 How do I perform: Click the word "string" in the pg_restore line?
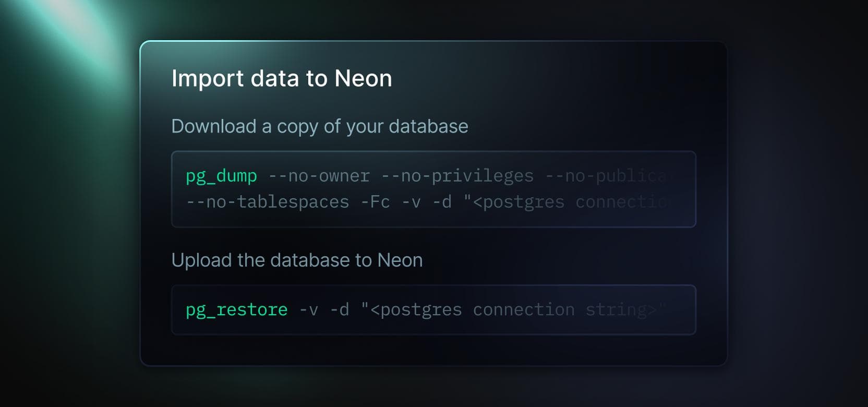click(616, 310)
